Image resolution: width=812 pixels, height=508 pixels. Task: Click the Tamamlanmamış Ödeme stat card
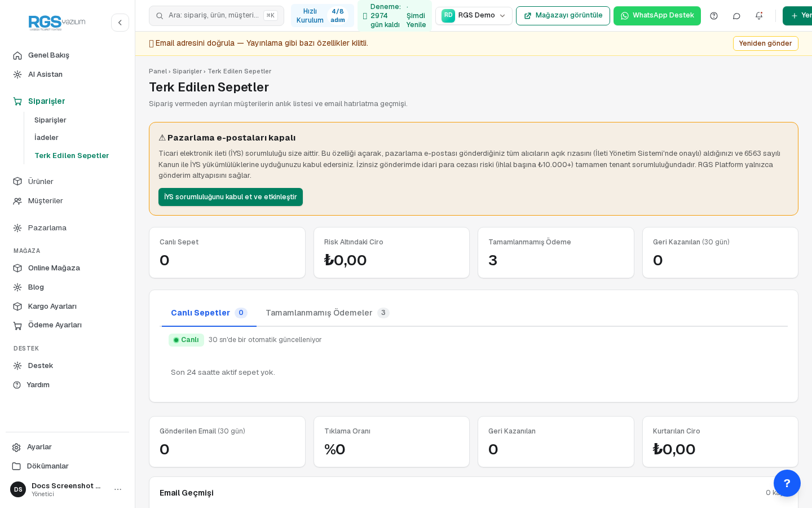pyautogui.click(x=556, y=253)
